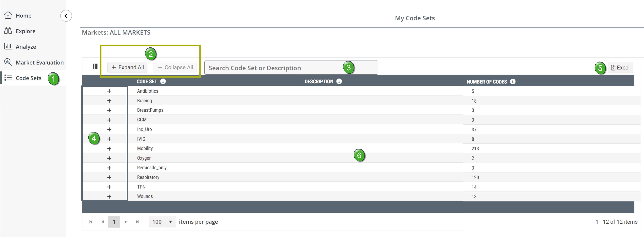Viewport: 644px width, 237px height.
Task: Click the Analyze bar chart icon
Action: point(8,46)
